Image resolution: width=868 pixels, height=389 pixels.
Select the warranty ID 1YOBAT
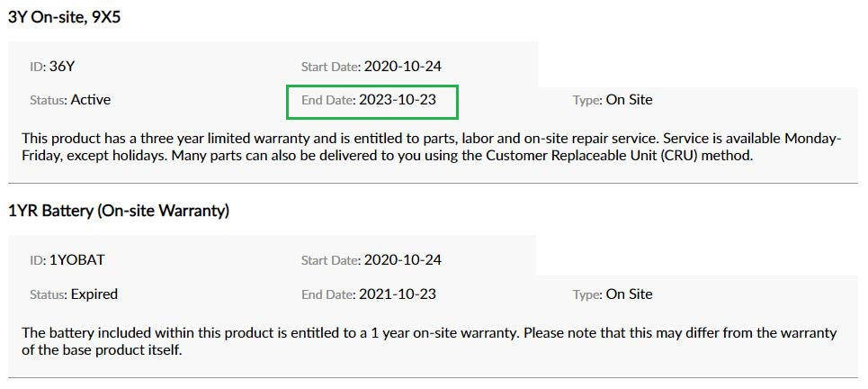point(77,260)
